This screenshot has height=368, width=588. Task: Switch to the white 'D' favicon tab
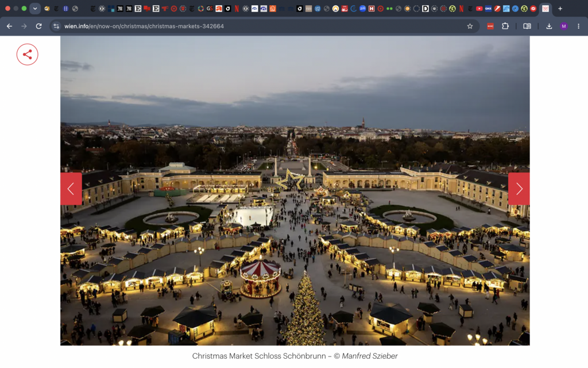425,8
